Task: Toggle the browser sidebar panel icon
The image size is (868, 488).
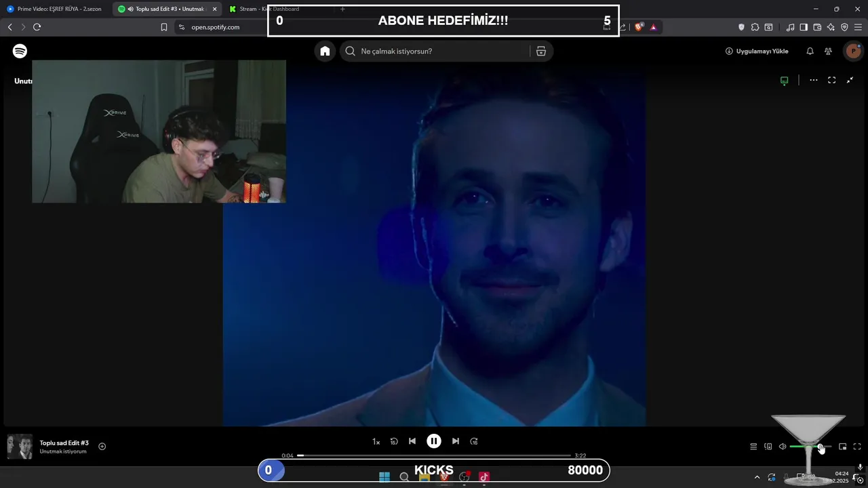Action: click(x=804, y=27)
